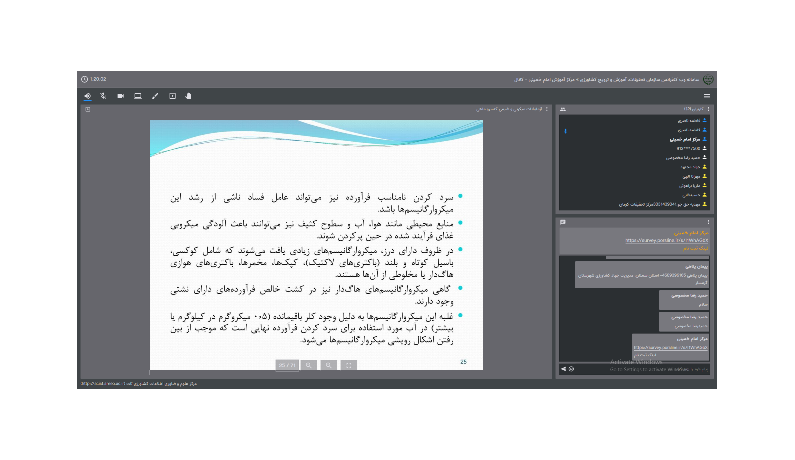This screenshot has width=795, height=460.
Task: Open chat panel three-dot options menu
Action: [708, 222]
